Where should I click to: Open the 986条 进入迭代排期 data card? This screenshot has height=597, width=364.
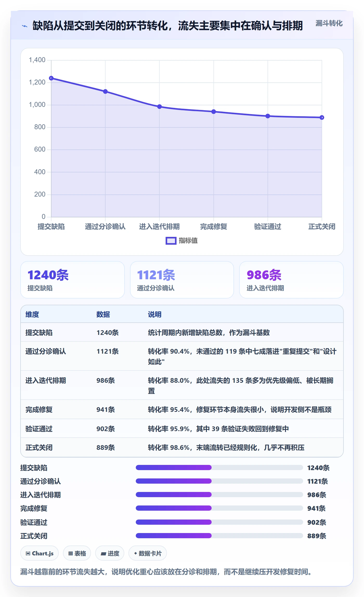(x=291, y=280)
